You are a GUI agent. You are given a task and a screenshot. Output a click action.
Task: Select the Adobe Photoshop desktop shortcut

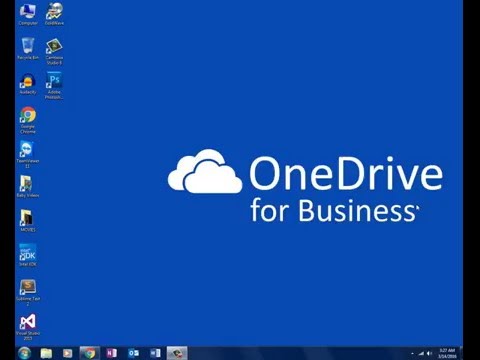(54, 86)
